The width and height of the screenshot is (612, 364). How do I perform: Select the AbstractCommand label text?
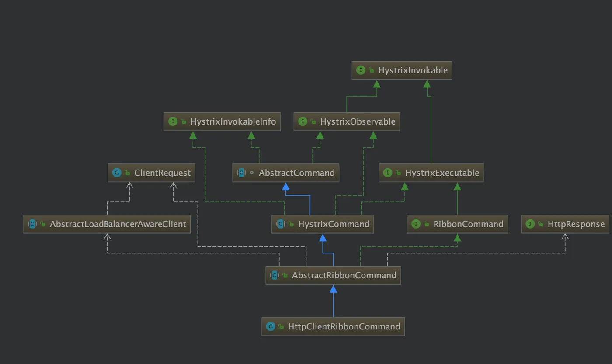297,173
